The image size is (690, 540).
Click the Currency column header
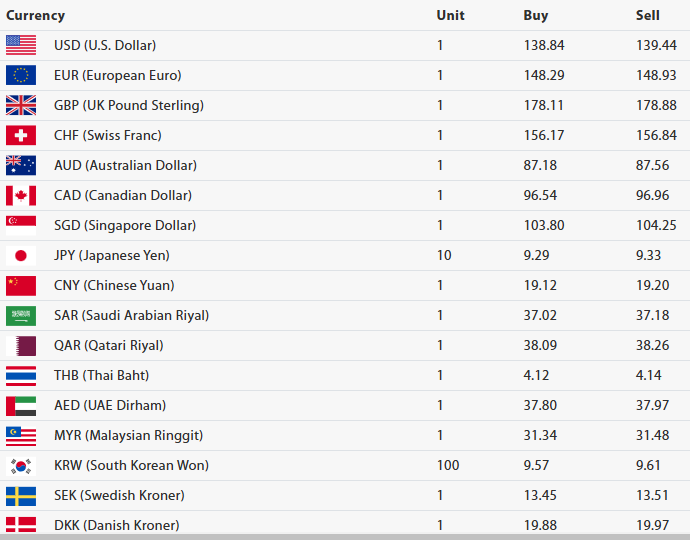[36, 15]
